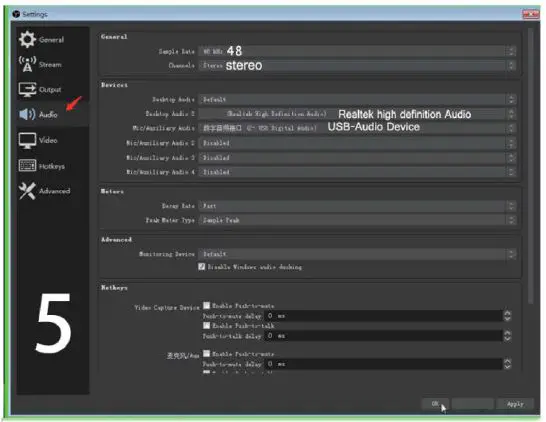Image resolution: width=546 pixels, height=422 pixels.
Task: Open the Desktop Audio device dropdown
Action: coord(357,100)
